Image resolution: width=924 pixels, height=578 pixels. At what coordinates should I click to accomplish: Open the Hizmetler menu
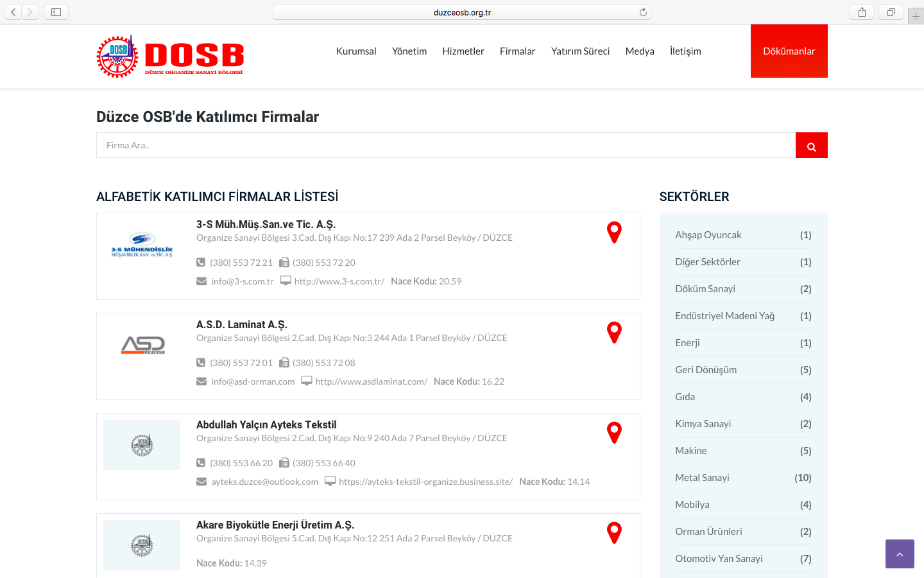[x=463, y=51]
